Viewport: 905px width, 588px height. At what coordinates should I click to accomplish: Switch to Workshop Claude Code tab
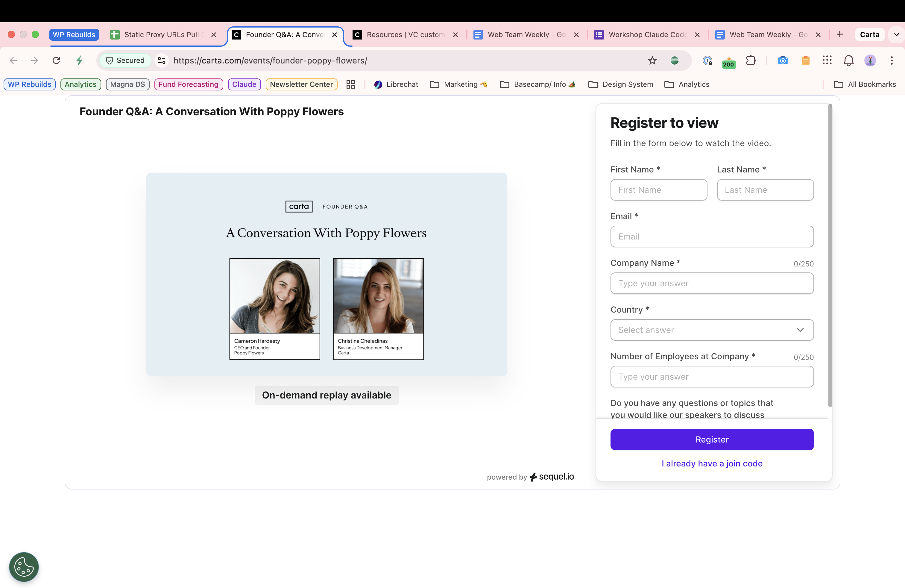[x=647, y=35]
